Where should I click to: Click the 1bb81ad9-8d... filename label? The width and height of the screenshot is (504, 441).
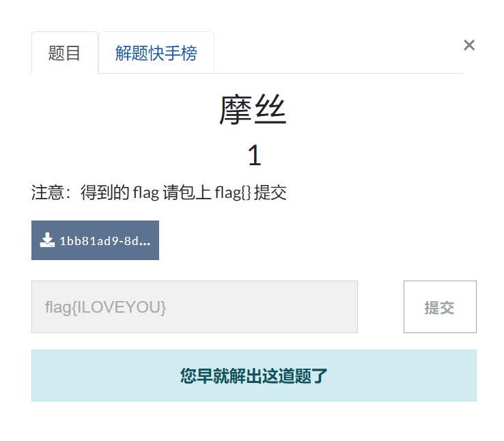[105, 241]
